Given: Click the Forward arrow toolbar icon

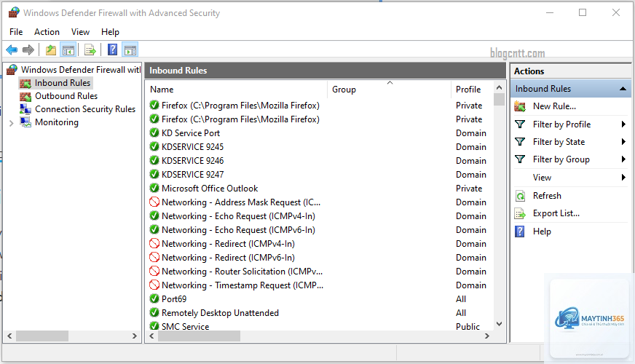Looking at the screenshot, I should [28, 50].
